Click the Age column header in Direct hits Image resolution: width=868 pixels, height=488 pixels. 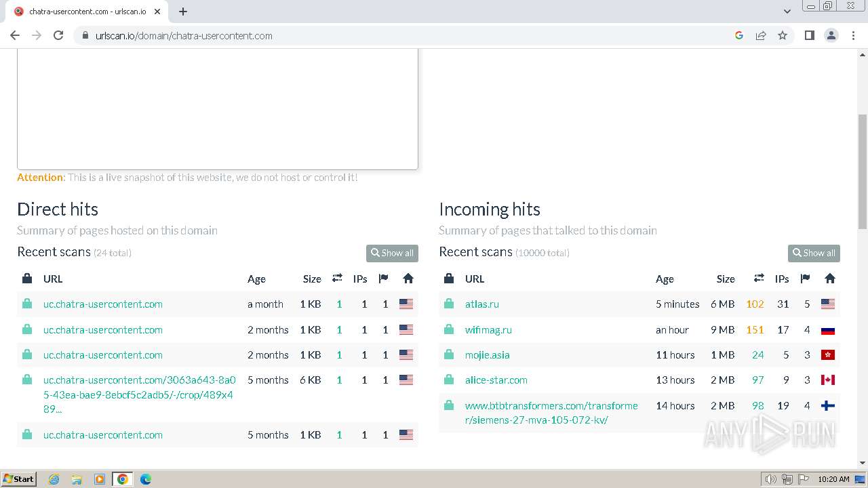pos(256,279)
